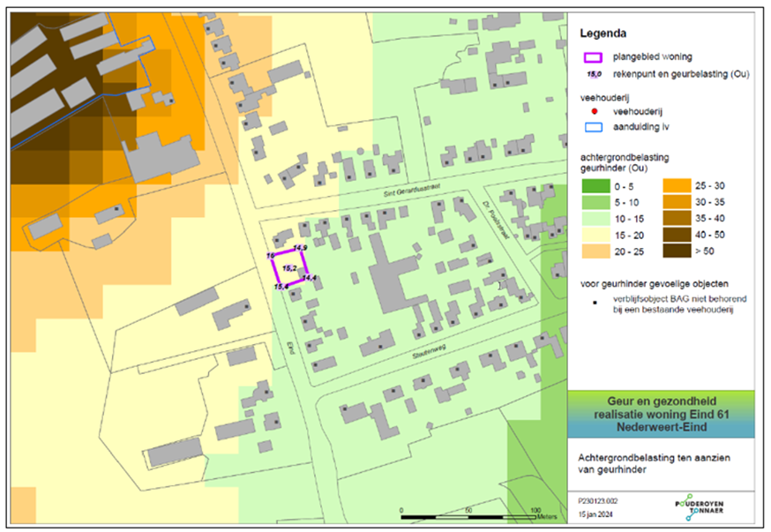Select the 20 - 25 legend color swatch
Viewport: 771px width, 532px height.
(x=595, y=251)
